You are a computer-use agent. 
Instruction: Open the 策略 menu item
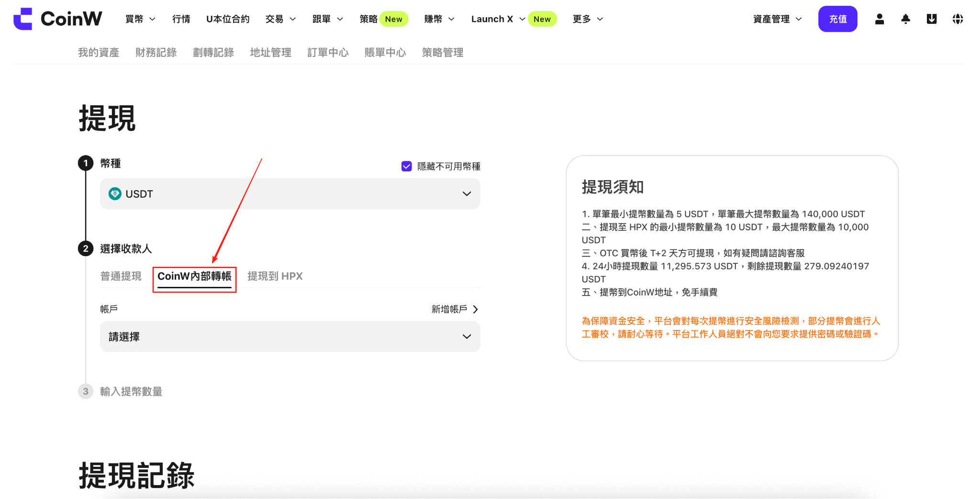click(368, 19)
